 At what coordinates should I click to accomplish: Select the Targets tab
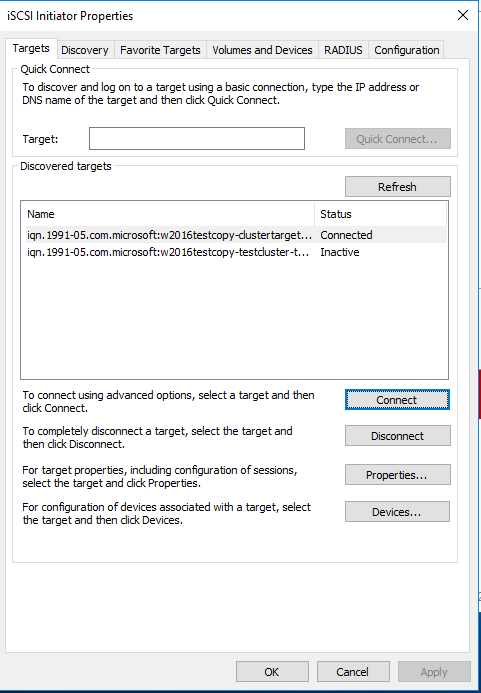[x=31, y=48]
